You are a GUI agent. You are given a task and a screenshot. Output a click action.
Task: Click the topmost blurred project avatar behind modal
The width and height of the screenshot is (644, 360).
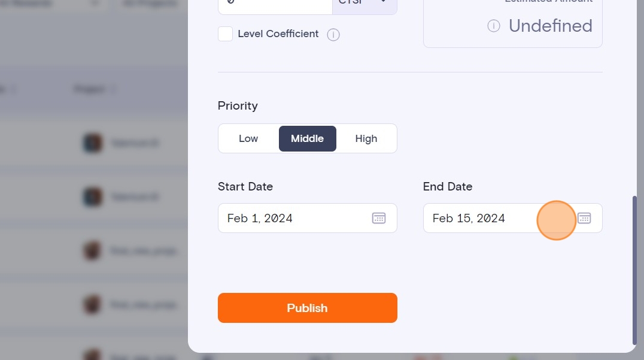92,143
